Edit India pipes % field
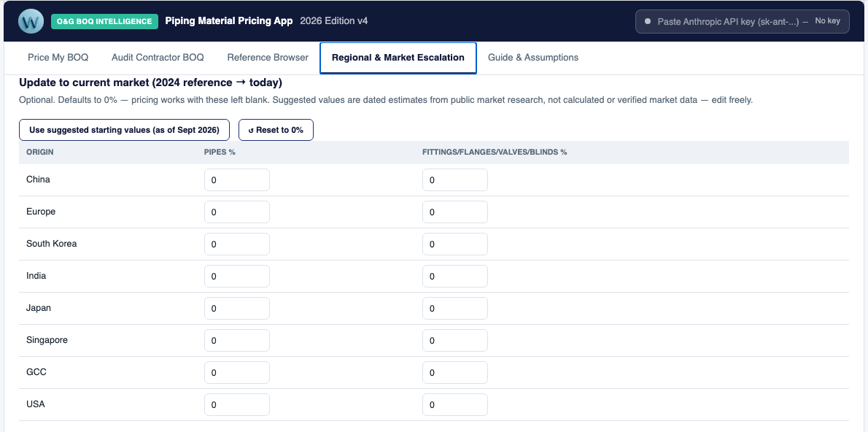Screen dimensions: 868x432 (237, 277)
